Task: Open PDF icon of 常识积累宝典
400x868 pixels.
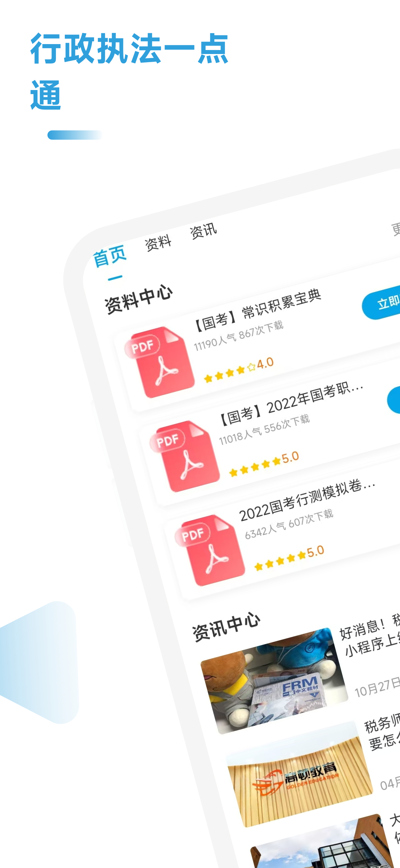Action: coord(159,362)
